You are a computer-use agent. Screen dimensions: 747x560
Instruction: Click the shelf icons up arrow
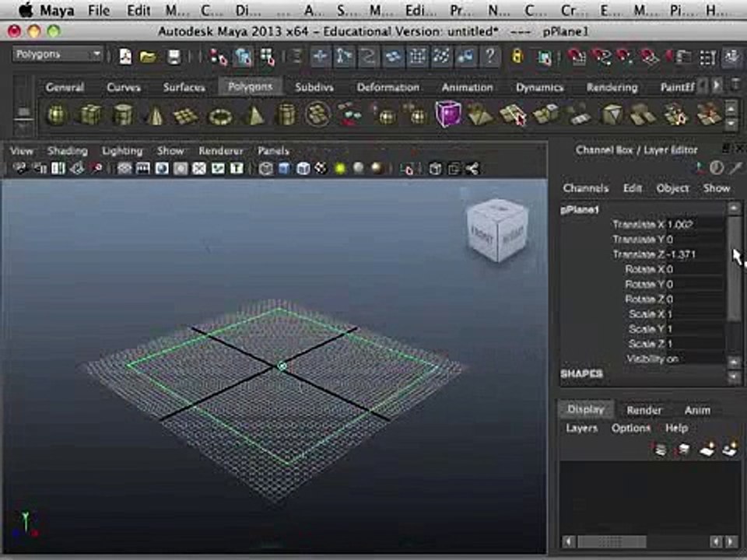[x=731, y=109]
